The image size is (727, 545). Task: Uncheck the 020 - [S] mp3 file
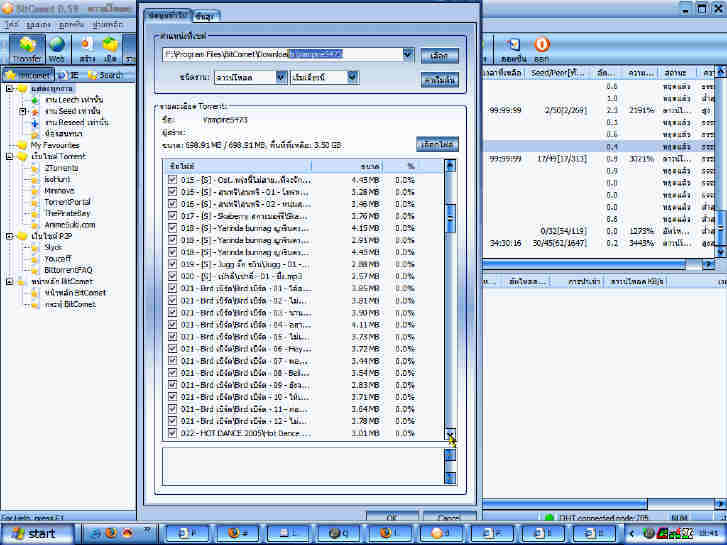[x=172, y=276]
